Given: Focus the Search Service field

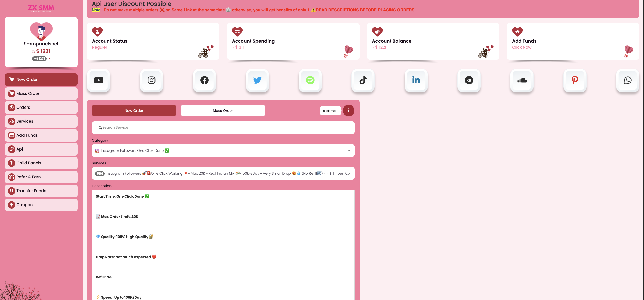Looking at the screenshot, I should [x=223, y=128].
